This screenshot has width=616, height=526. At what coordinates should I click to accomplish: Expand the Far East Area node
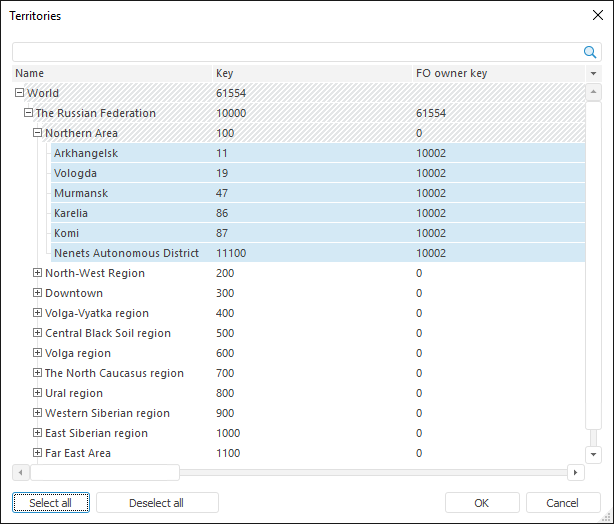click(37, 453)
